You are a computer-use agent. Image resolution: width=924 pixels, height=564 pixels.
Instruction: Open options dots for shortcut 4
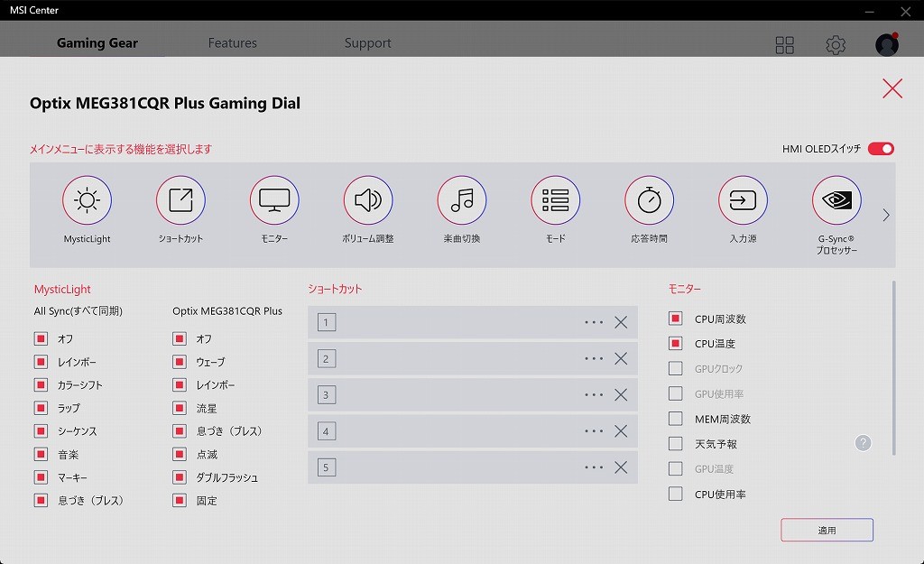[x=594, y=430]
